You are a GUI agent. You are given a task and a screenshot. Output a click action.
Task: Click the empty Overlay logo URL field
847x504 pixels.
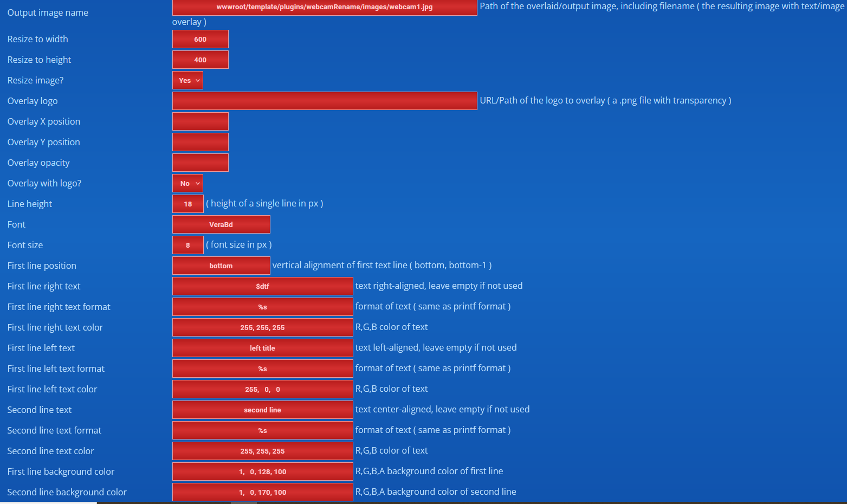point(324,101)
